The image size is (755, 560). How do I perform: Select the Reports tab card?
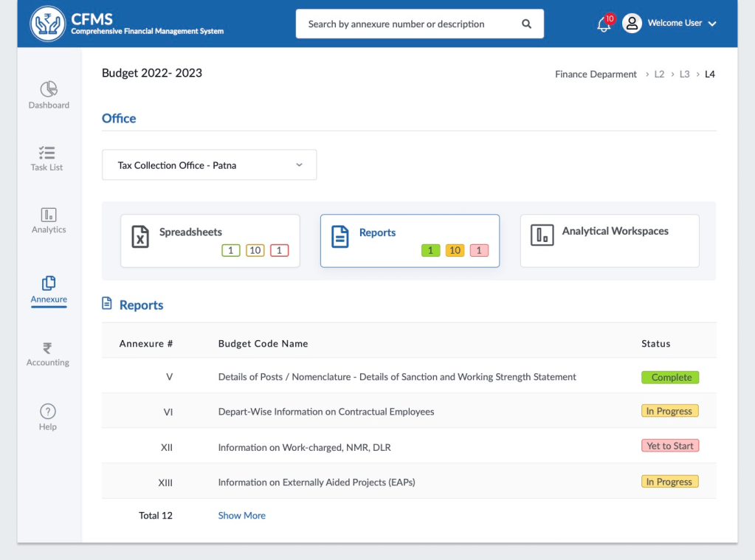[x=410, y=241]
